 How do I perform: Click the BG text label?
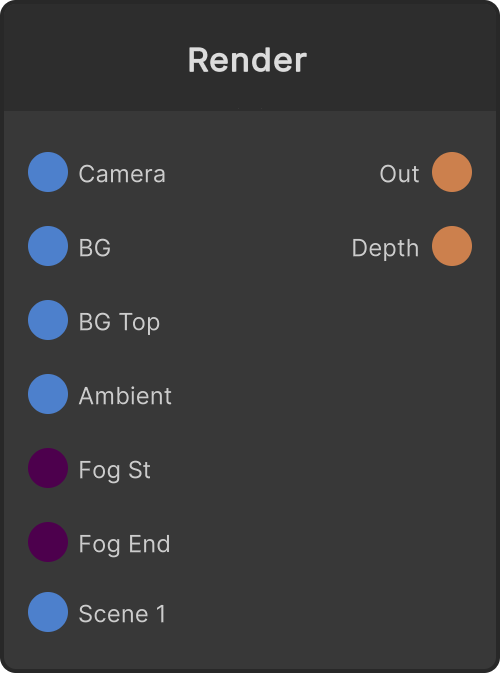pyautogui.click(x=94, y=248)
